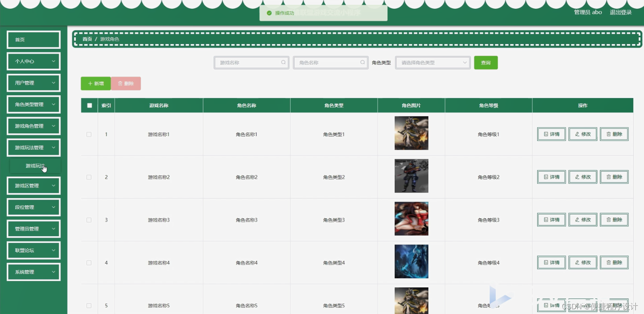The image size is (644, 314).
Task: Tick the checkbox for row 2
Action: 89,177
